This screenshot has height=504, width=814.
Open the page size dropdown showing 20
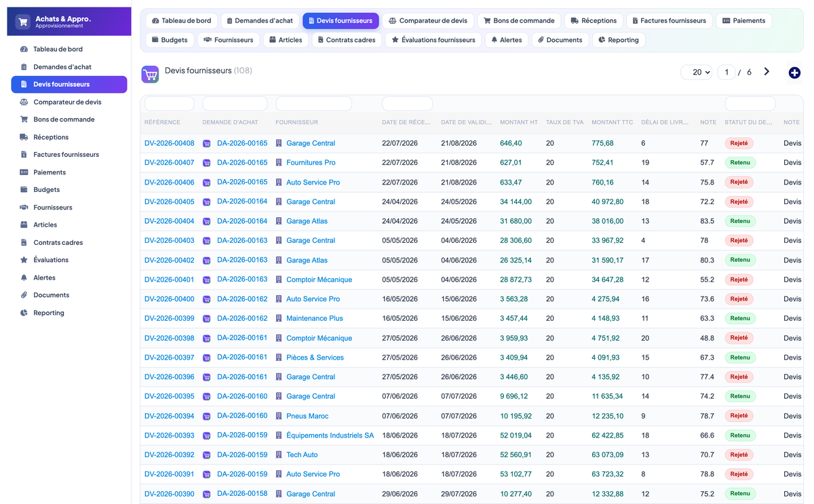[697, 72]
